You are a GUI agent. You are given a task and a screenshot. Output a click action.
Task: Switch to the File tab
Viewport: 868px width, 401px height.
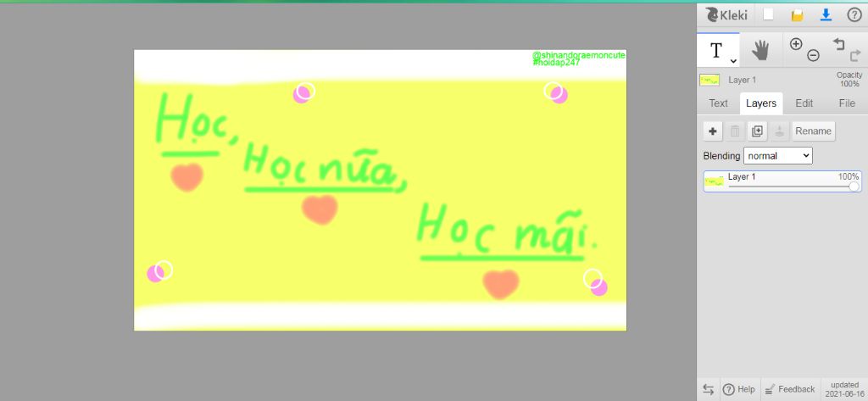[847, 103]
